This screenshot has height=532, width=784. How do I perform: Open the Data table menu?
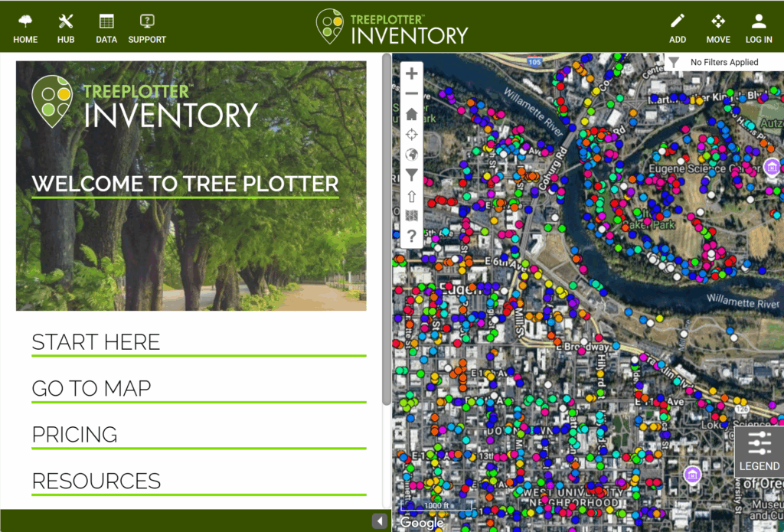click(106, 28)
